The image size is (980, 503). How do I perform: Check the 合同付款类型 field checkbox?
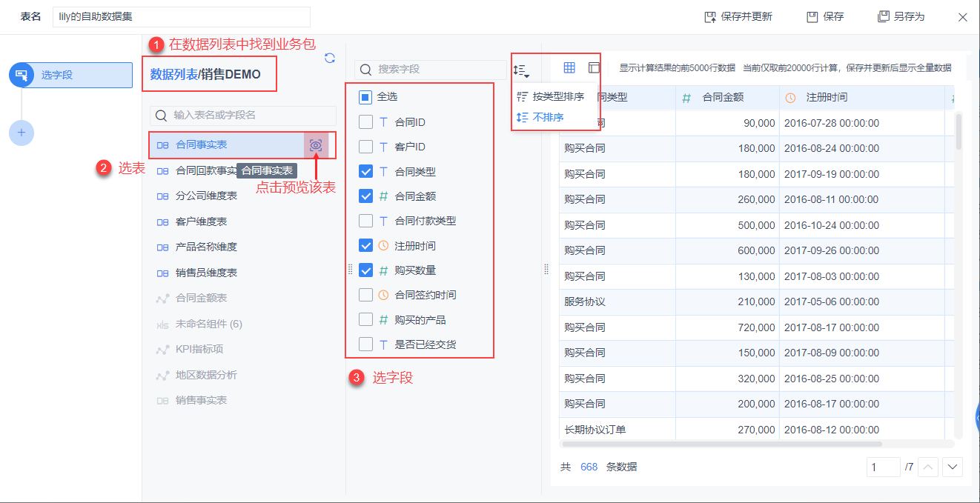(x=365, y=221)
